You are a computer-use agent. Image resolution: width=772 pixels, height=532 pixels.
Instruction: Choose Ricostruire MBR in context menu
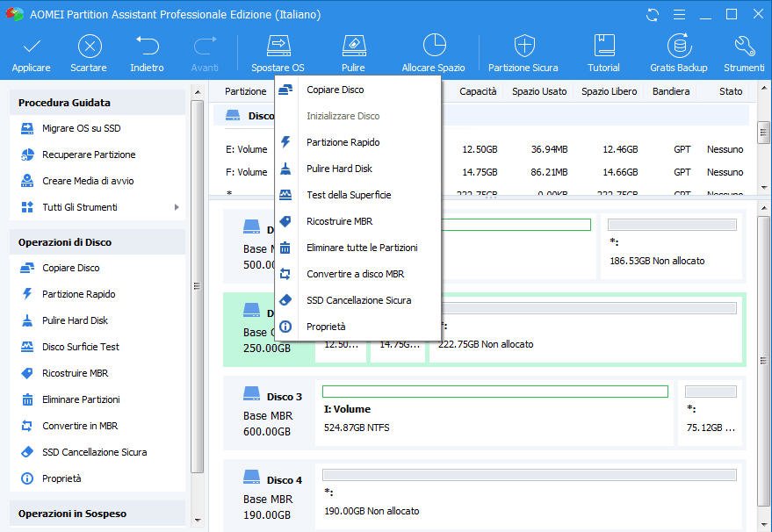[x=357, y=221]
